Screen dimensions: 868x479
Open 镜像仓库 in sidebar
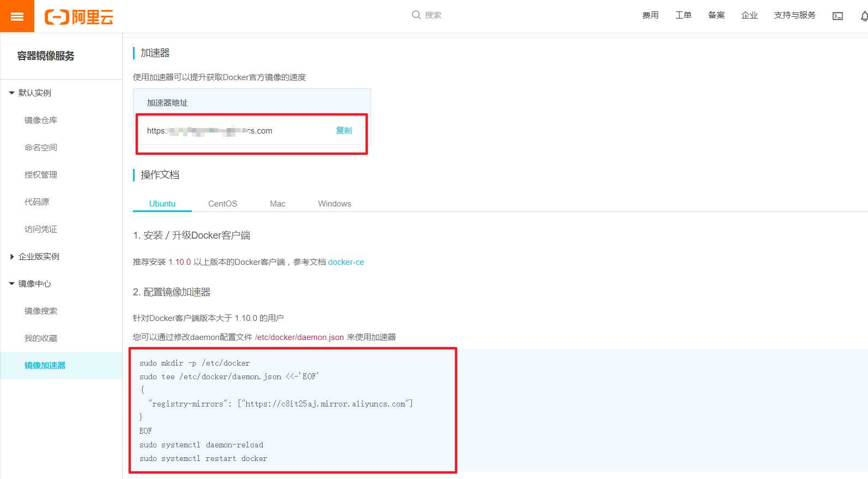[x=41, y=120]
